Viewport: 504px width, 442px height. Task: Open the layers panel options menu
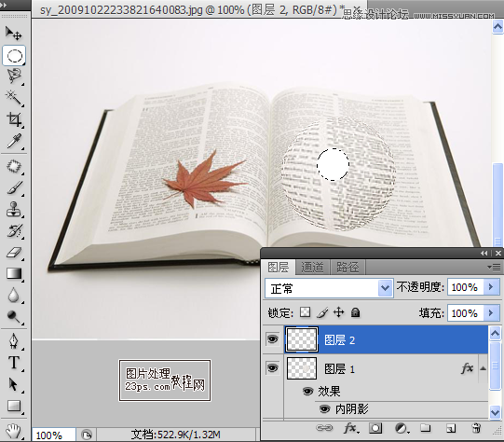pos(494,267)
